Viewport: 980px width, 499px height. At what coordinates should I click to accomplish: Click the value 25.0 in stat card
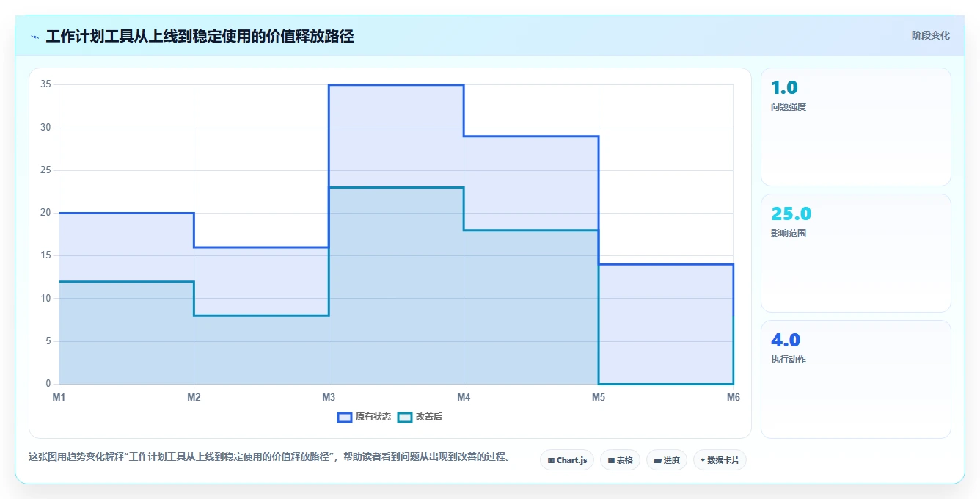(x=791, y=214)
